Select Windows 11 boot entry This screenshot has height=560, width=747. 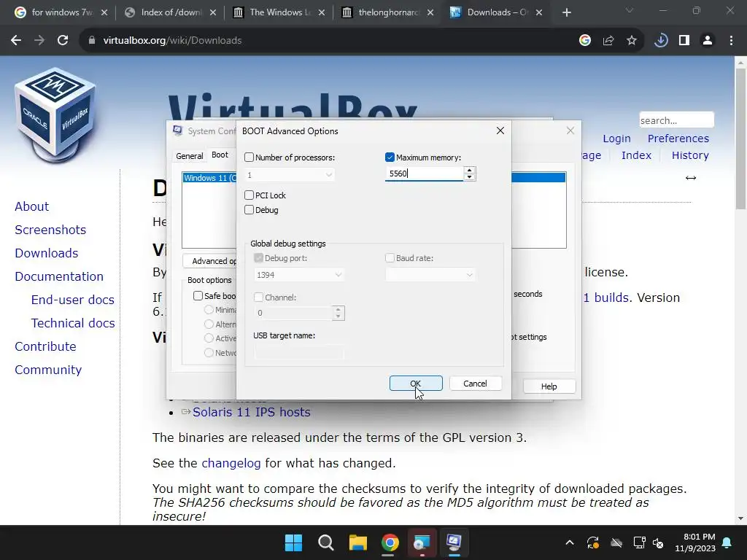pos(209,178)
